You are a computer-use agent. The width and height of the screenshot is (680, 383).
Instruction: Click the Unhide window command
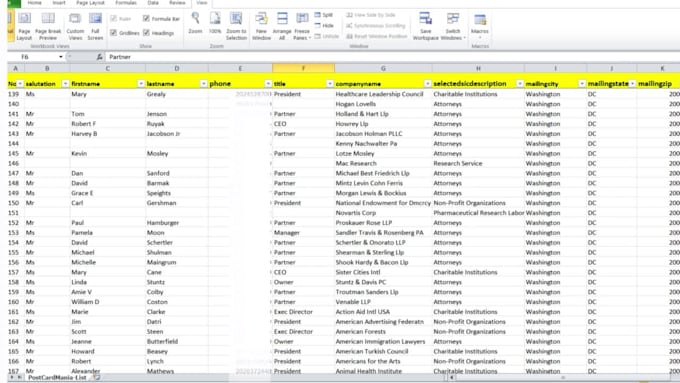[x=327, y=36]
